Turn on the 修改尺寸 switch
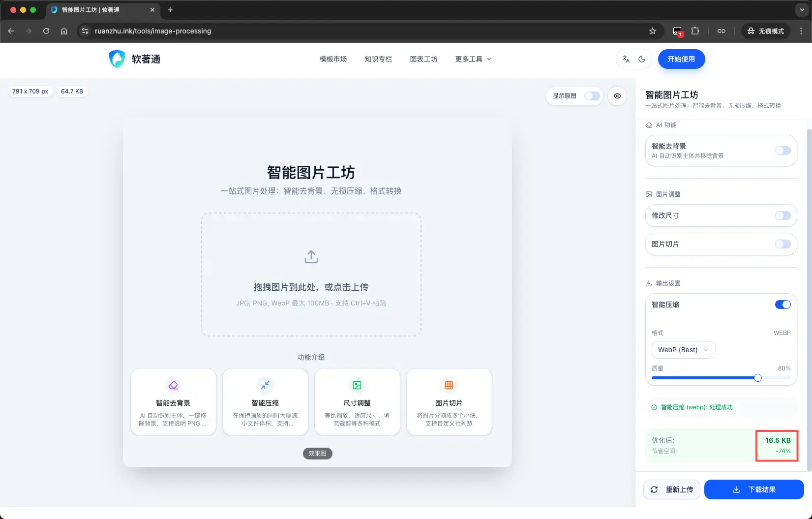The image size is (812, 519). [782, 215]
